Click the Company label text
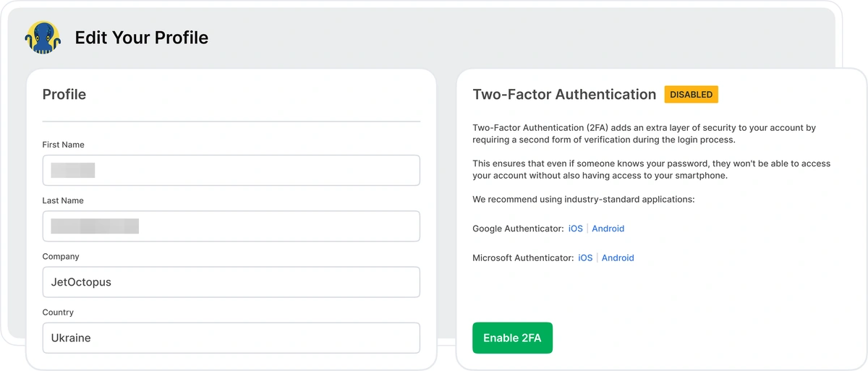 pyautogui.click(x=61, y=257)
